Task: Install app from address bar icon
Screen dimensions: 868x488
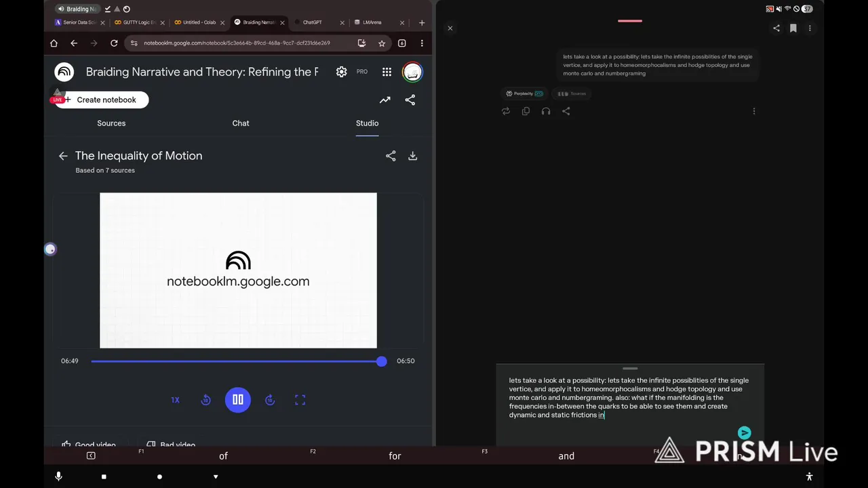Action: click(x=361, y=43)
